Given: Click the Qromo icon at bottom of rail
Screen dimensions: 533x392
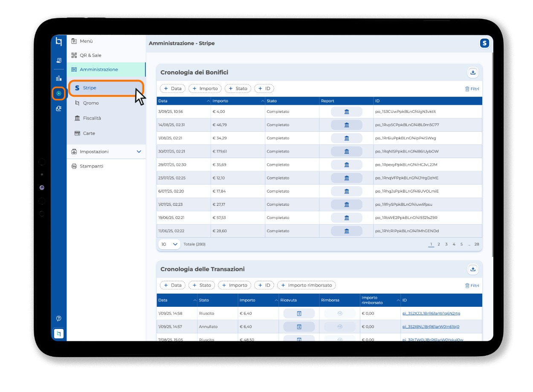Looking at the screenshot, I should click(x=59, y=334).
